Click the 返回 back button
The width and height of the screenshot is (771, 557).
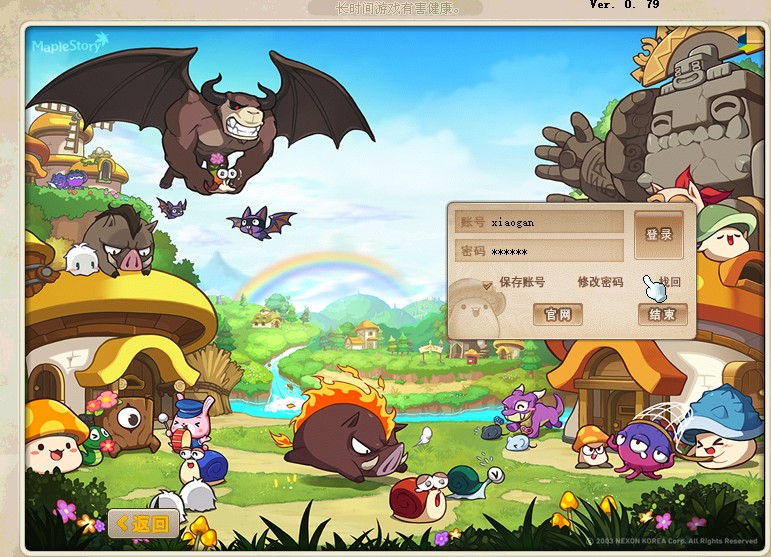click(x=143, y=524)
